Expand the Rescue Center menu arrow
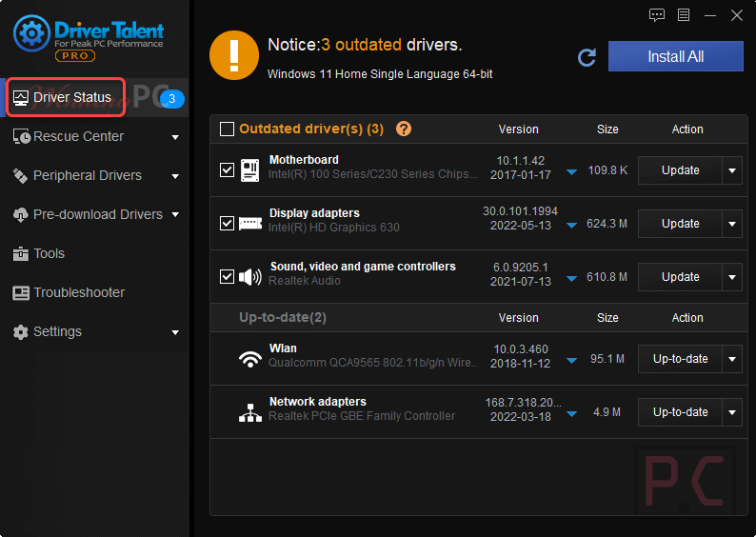 click(x=175, y=137)
